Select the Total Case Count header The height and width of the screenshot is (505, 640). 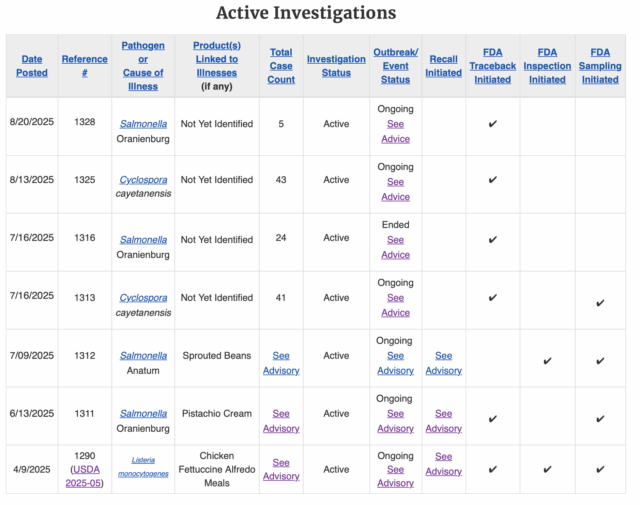click(x=281, y=66)
